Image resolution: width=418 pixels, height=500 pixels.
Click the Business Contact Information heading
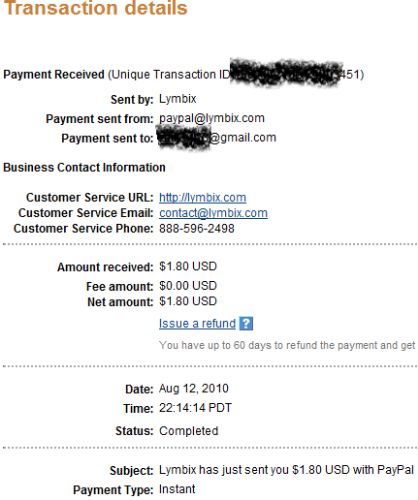point(84,167)
